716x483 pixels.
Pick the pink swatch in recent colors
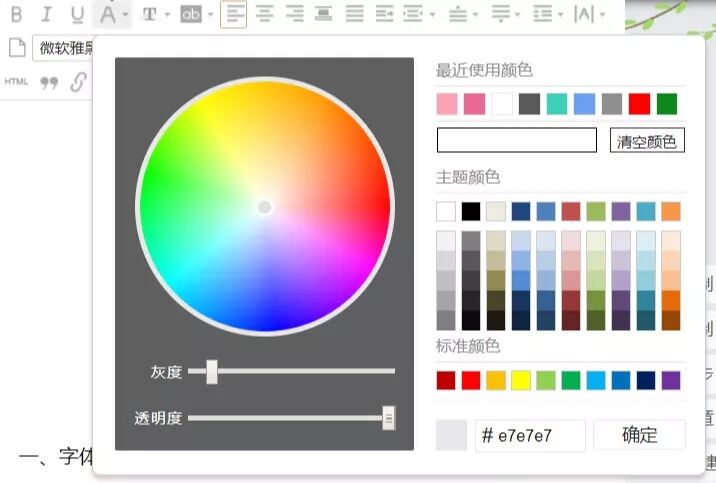446,104
